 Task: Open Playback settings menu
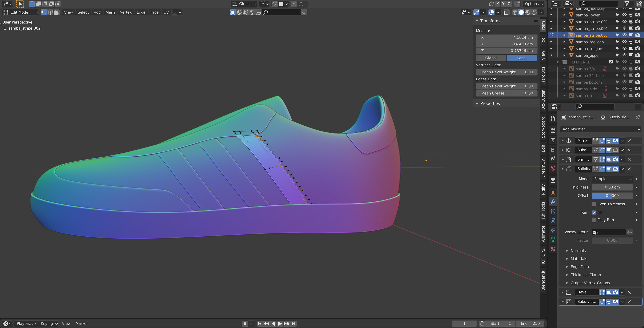tap(26, 323)
